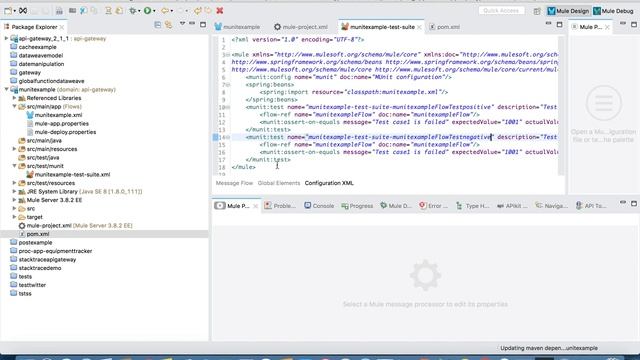Select the cacheexample project
This screenshot has height=360, width=640.
[38, 47]
